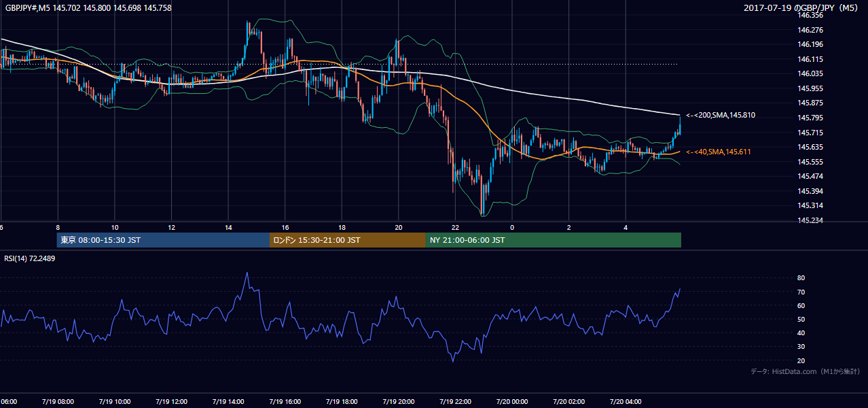The width and height of the screenshot is (868, 408).
Task: Click the 145.875 price axis label
Action: [810, 103]
